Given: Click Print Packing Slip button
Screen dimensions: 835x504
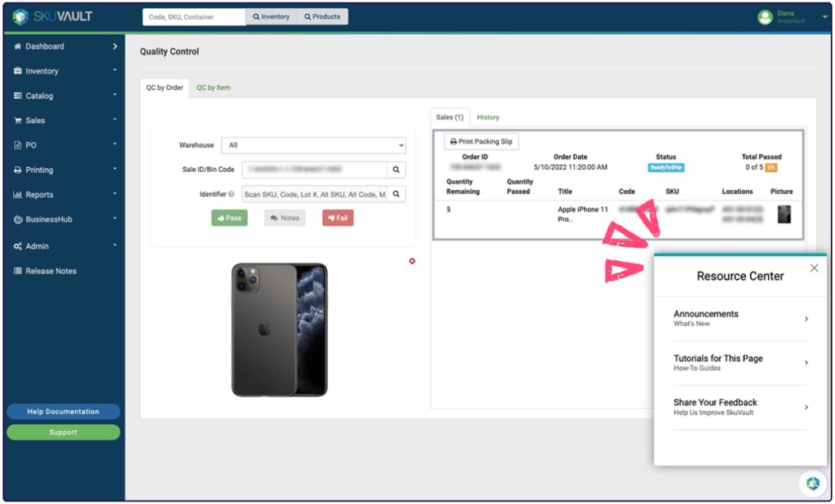Looking at the screenshot, I should [x=481, y=142].
